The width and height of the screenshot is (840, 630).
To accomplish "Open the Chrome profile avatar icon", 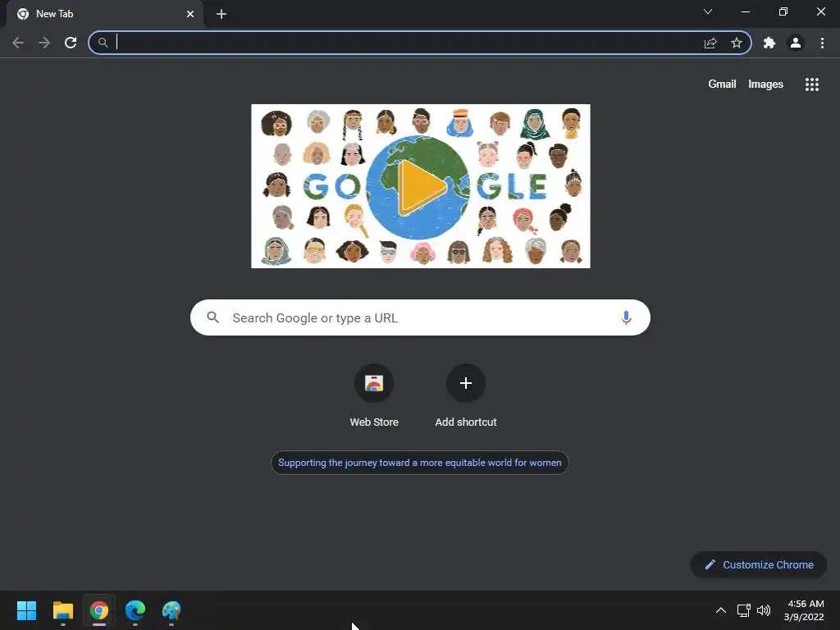I will (796, 43).
